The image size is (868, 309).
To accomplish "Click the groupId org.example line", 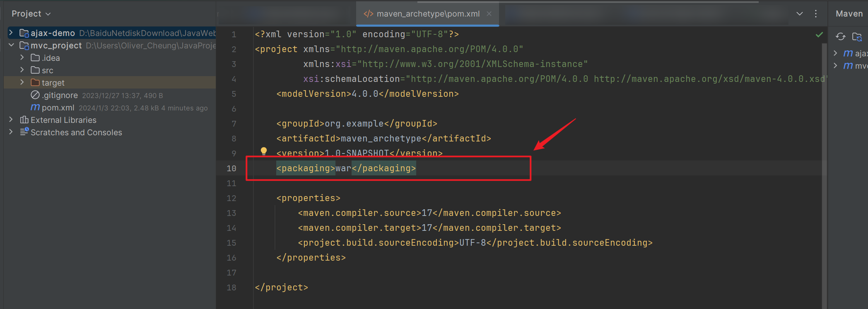I will click(357, 124).
